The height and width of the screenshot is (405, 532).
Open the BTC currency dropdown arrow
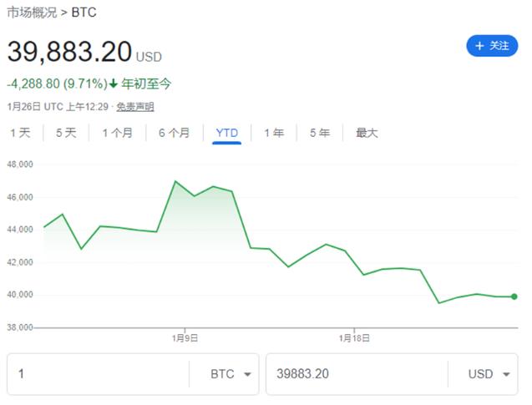[248, 374]
